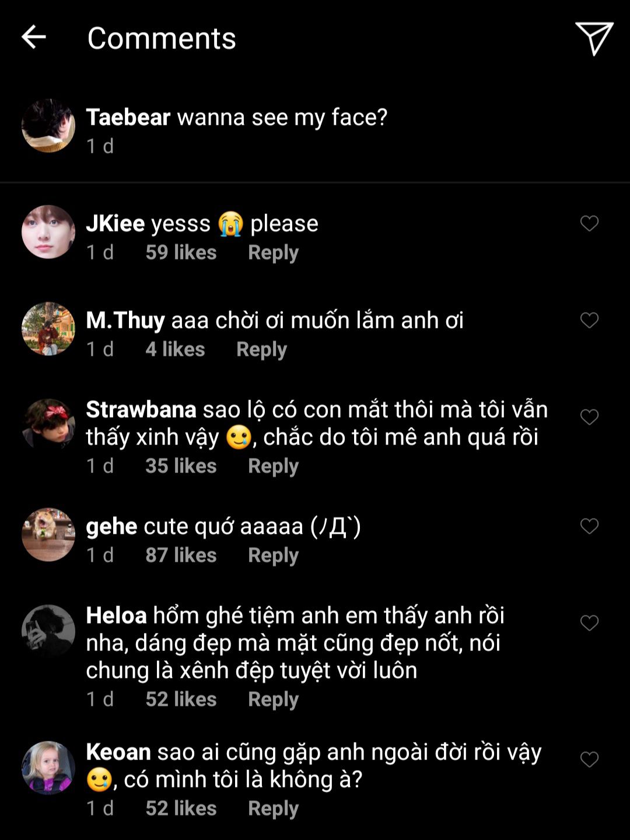Reply to JKiee's comment
Screen dimensions: 630x840
coord(273,253)
